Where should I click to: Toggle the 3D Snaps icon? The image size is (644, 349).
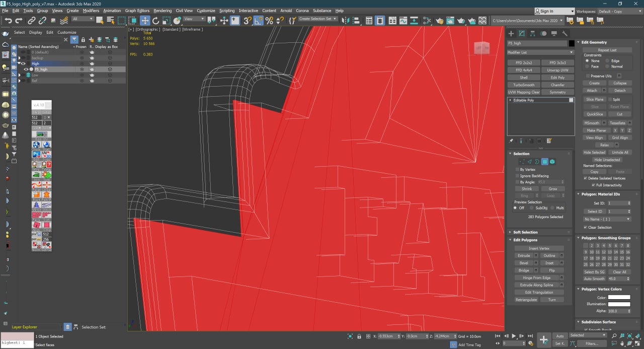[x=247, y=21]
